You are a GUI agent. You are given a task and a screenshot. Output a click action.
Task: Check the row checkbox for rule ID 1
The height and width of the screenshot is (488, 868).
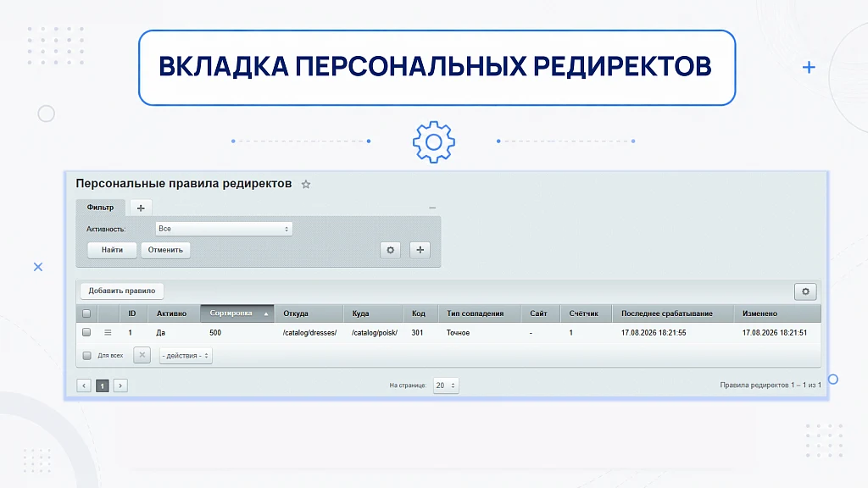coord(86,332)
